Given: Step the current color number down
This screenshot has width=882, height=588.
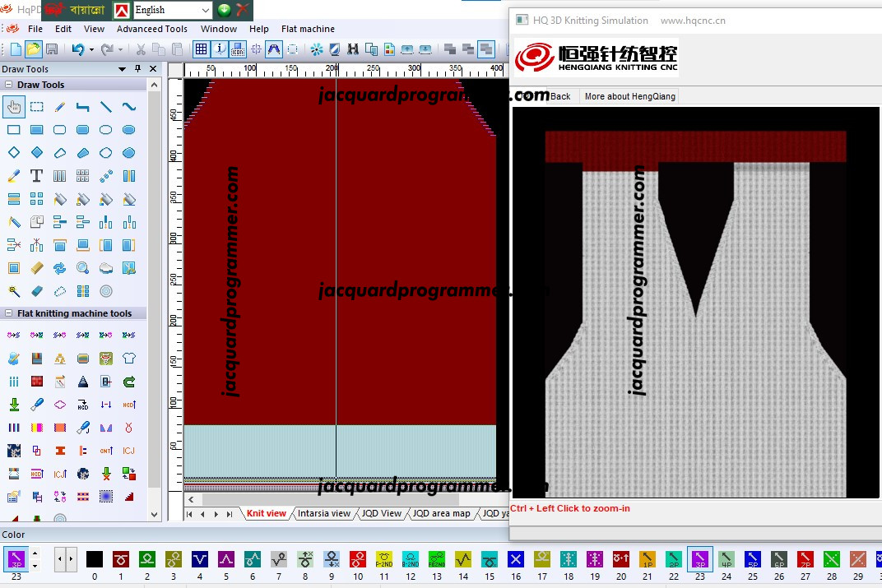Looking at the screenshot, I should 35,566.
